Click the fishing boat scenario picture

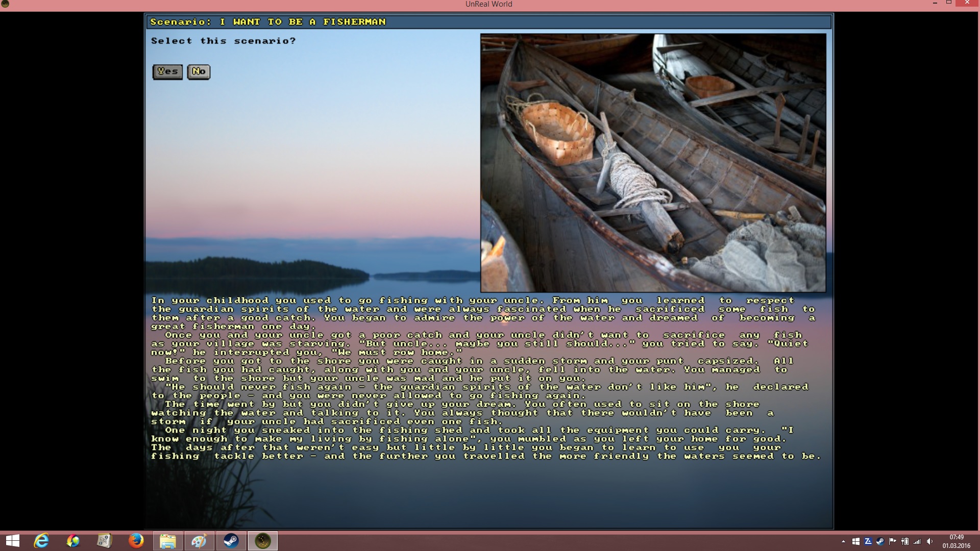click(x=653, y=163)
